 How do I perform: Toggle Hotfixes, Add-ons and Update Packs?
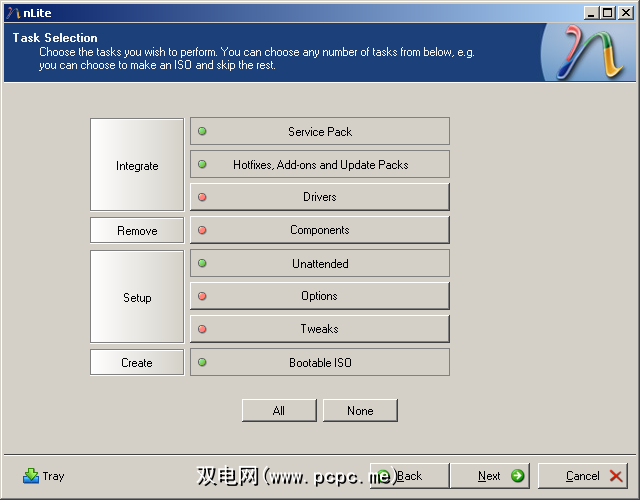320,164
